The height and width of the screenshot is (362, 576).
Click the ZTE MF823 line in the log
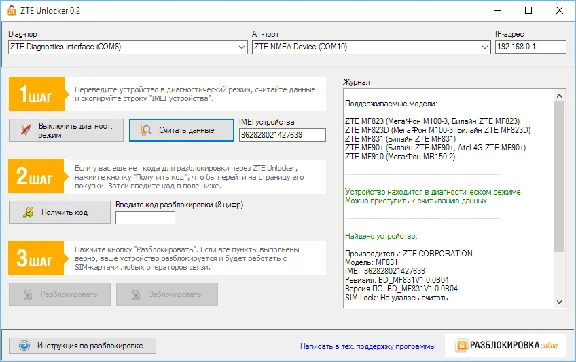[x=433, y=121]
